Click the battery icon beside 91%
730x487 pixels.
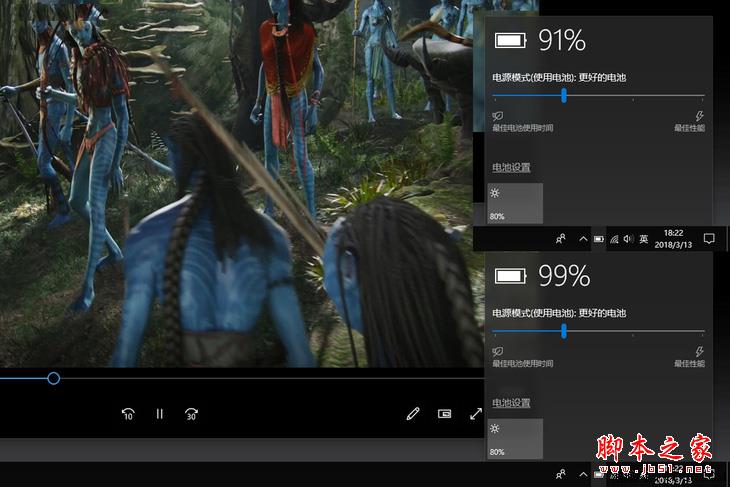click(x=510, y=41)
